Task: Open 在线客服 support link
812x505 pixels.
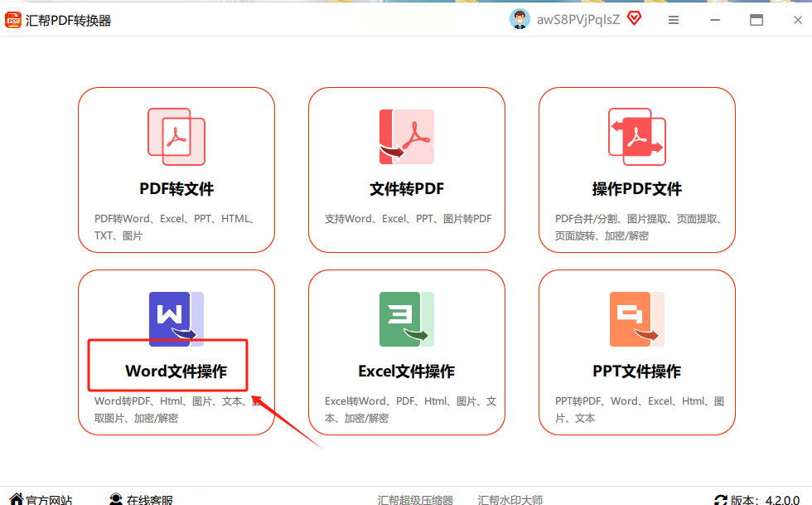Action: [x=150, y=500]
